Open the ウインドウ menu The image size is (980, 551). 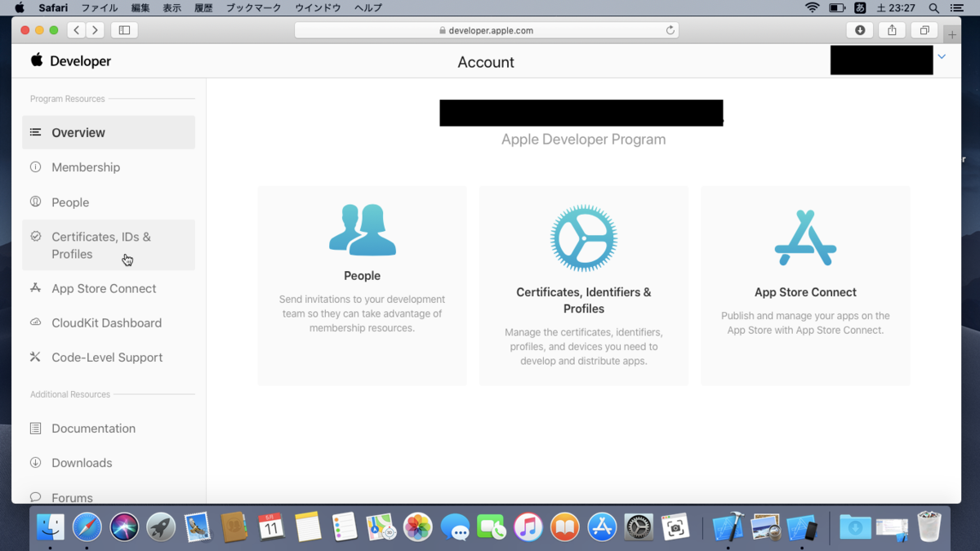tap(318, 7)
